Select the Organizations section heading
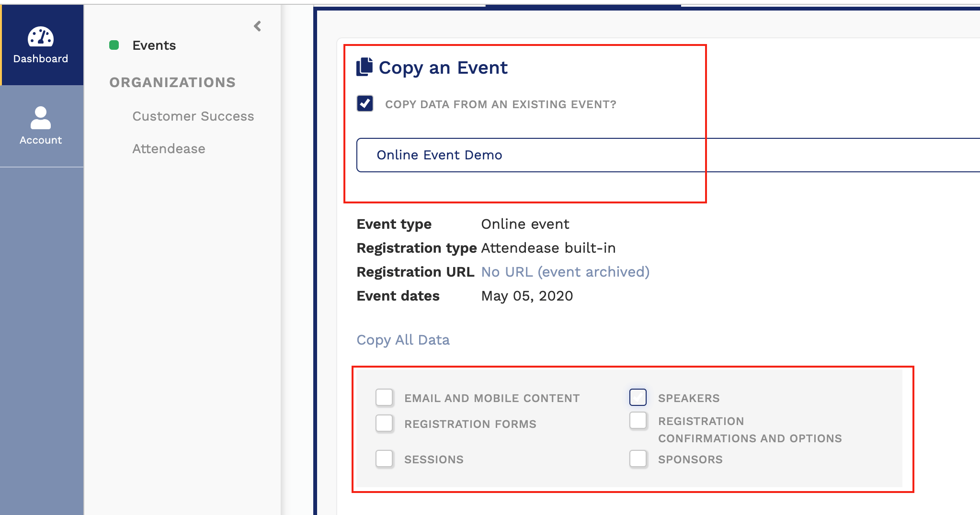Image resolution: width=980 pixels, height=515 pixels. pos(172,82)
